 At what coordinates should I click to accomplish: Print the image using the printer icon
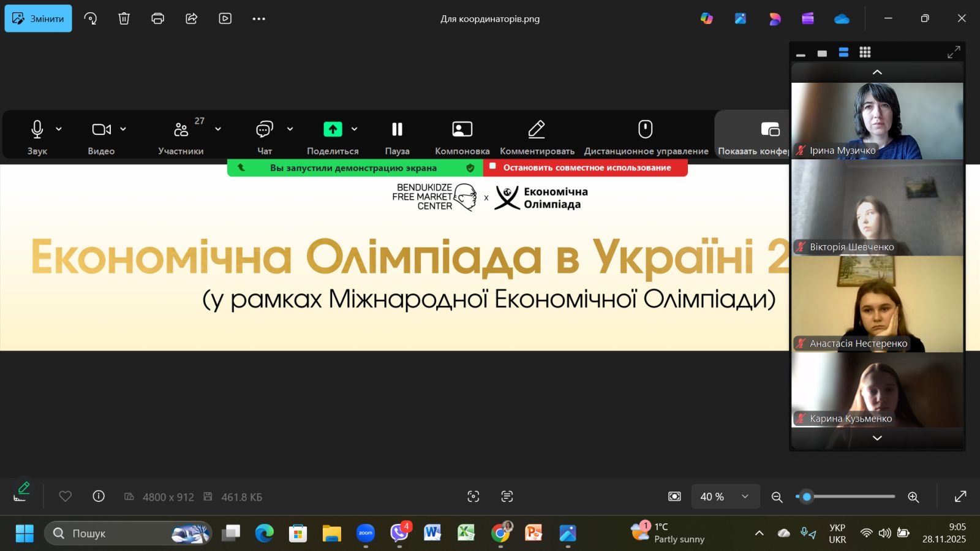(157, 18)
